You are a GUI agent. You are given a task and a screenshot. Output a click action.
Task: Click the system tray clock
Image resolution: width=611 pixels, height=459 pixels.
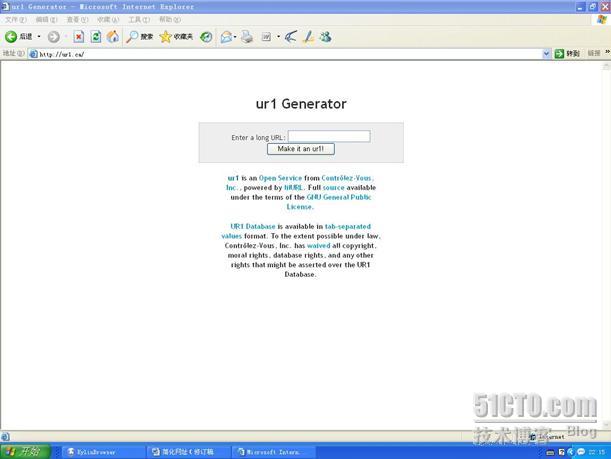(597, 452)
